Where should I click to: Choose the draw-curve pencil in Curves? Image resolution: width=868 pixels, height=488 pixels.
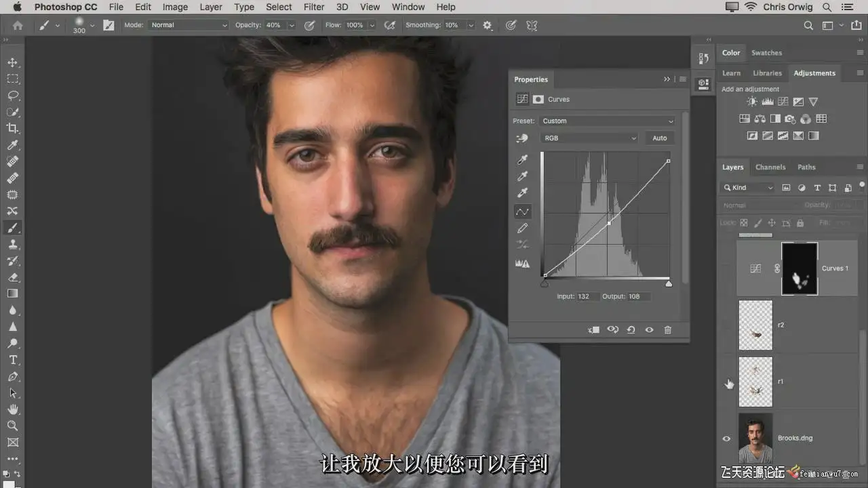pyautogui.click(x=522, y=228)
